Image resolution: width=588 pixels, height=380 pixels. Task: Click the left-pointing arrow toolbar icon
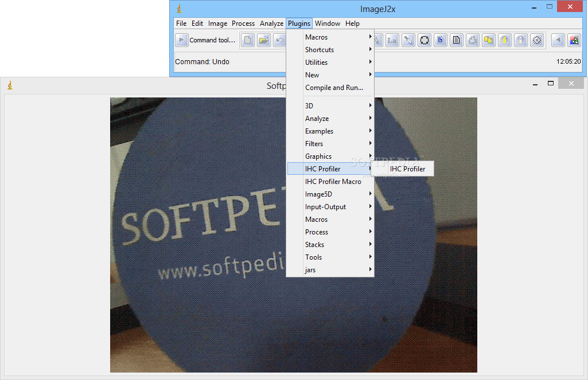pyautogui.click(x=558, y=40)
